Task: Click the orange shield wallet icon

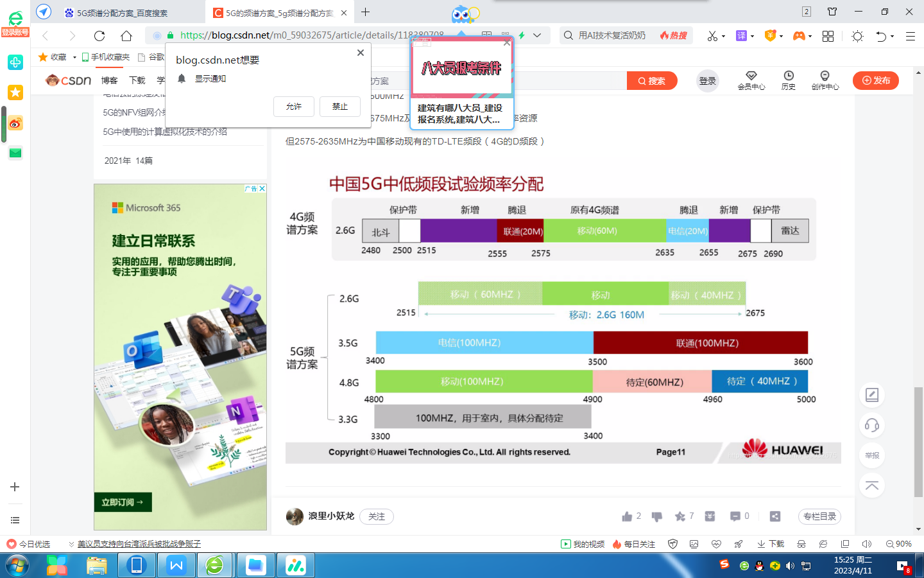Action: pos(770,36)
